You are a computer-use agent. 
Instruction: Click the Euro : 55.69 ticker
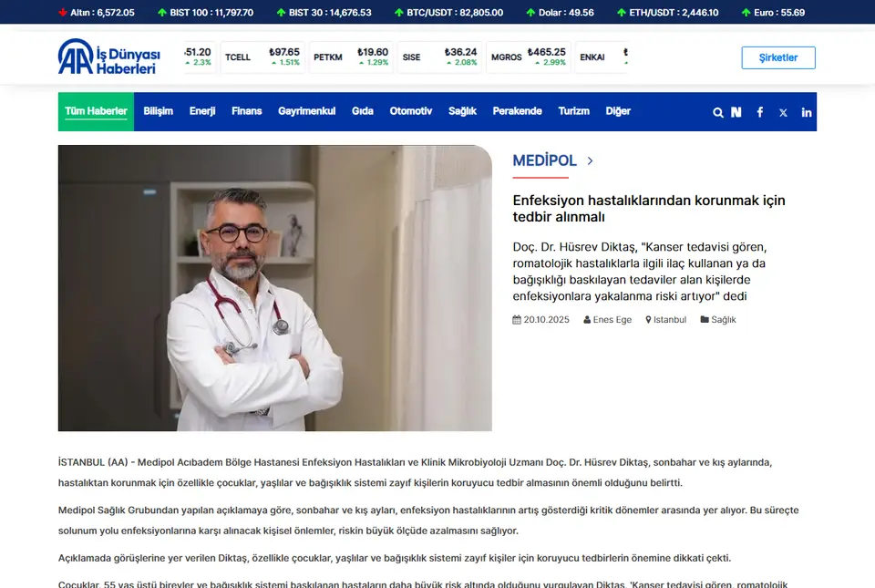(x=779, y=12)
